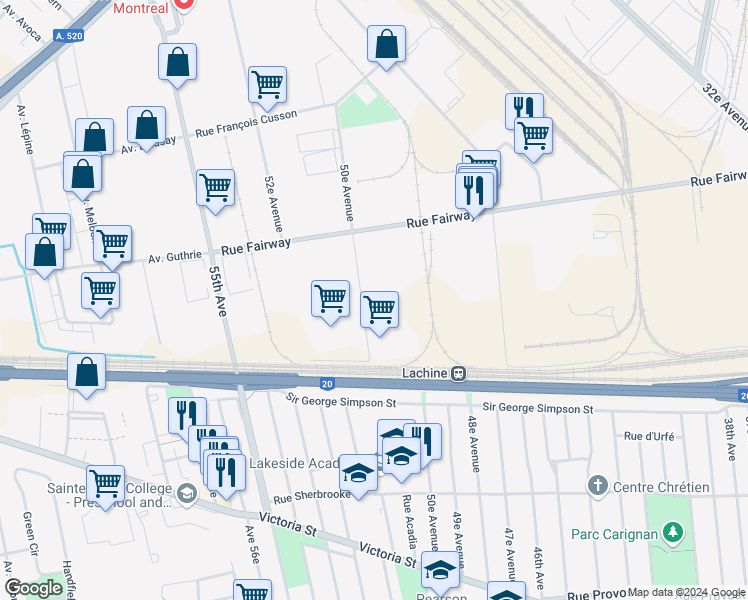
Task: Select Parc Carignan park tree icon
Action: click(673, 532)
